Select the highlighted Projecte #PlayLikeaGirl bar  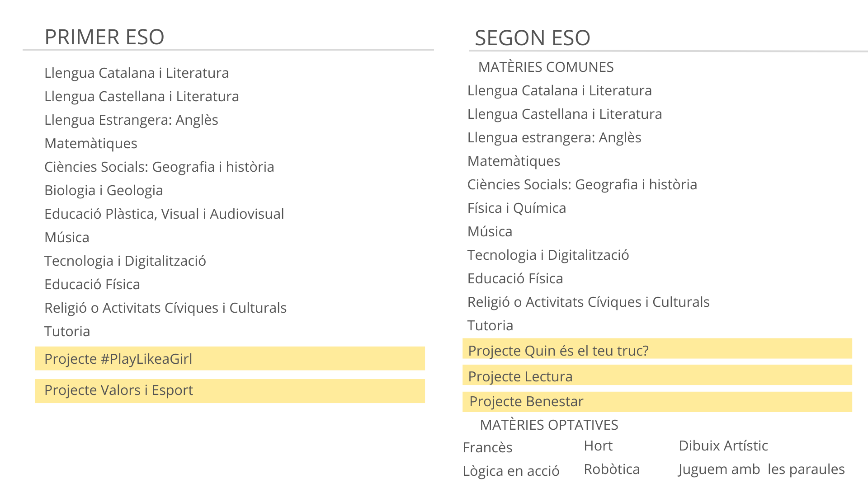pyautogui.click(x=230, y=359)
